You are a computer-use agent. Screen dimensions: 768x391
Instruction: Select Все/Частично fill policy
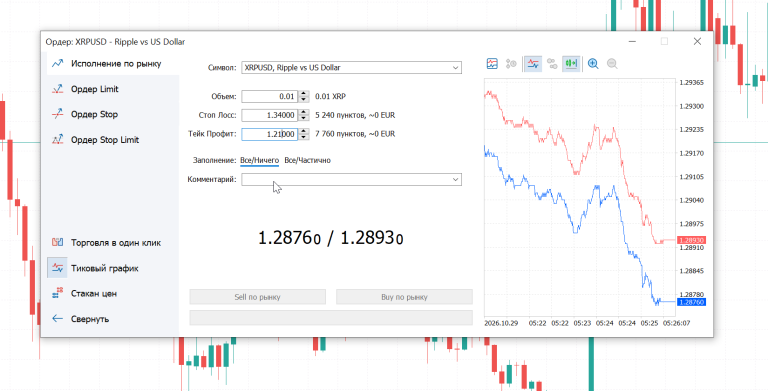308,160
